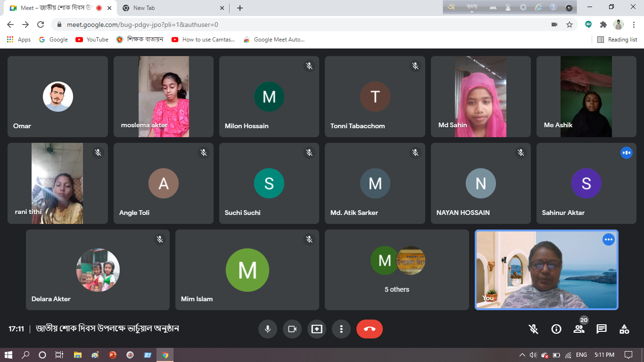The height and width of the screenshot is (362, 644).
Task: Expand the বাংলা language dropdown on Avro bar
Action: click(x=471, y=8)
